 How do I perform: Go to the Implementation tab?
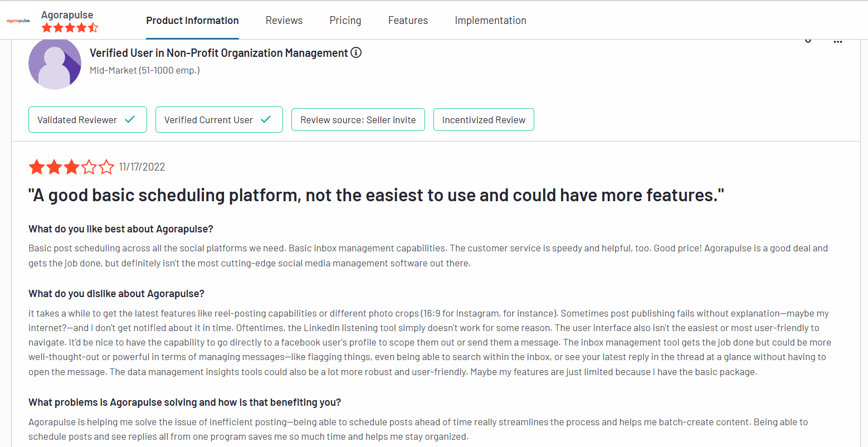490,21
